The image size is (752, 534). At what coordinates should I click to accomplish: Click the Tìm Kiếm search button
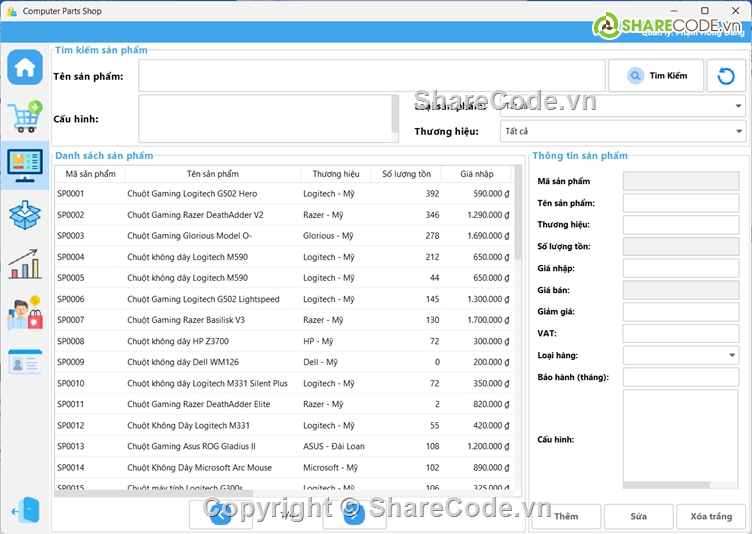point(656,76)
